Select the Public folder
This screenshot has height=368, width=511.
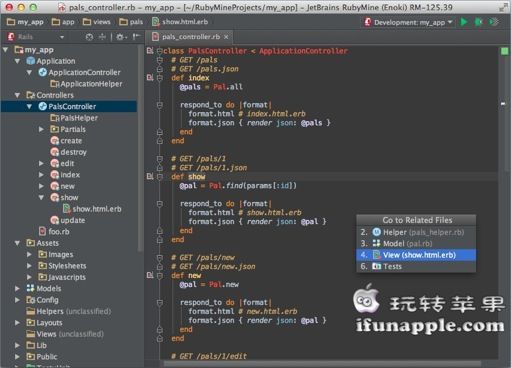pos(42,357)
